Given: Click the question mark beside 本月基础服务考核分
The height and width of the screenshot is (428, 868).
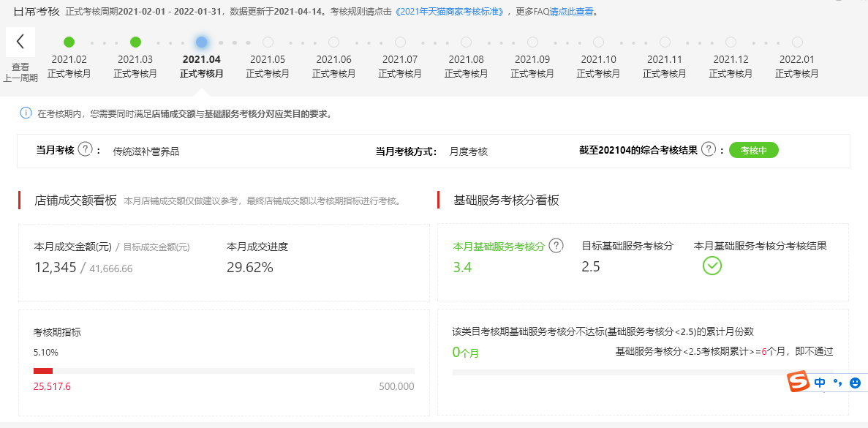Looking at the screenshot, I should coord(556,246).
